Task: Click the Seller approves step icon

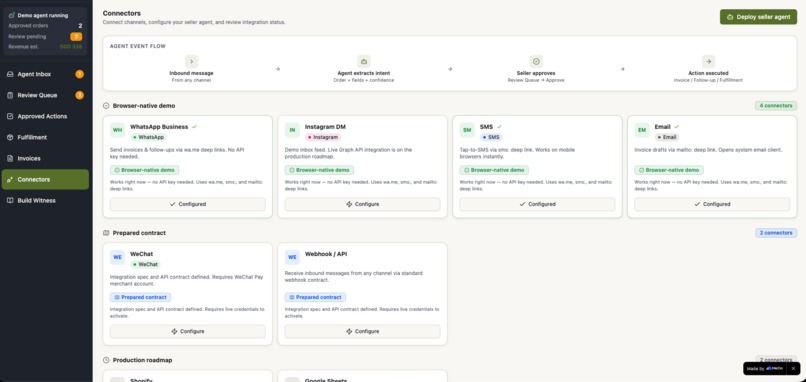Action: [536, 62]
